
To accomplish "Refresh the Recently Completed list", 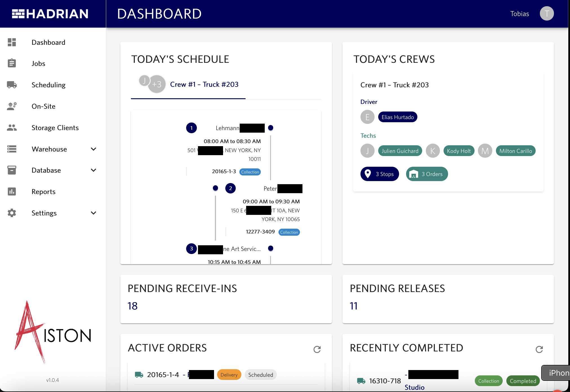I will tap(539, 349).
